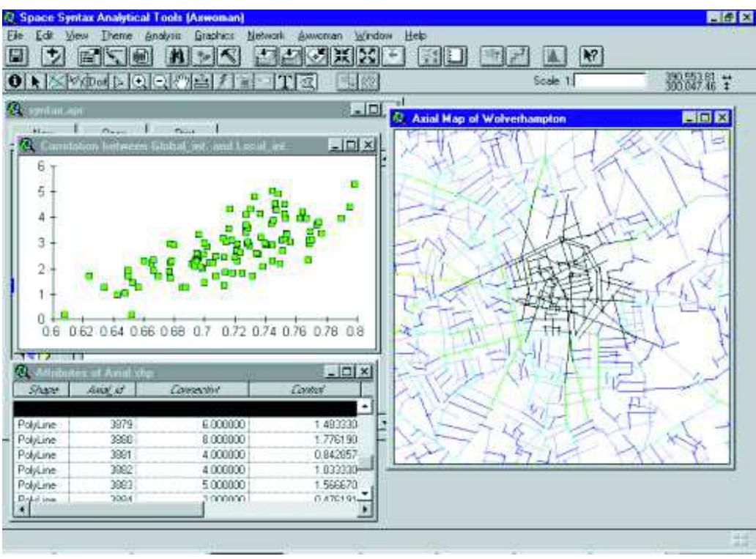Click the Save Project floppy disk icon
Viewport: 756px width, 559px height.
click(18, 57)
